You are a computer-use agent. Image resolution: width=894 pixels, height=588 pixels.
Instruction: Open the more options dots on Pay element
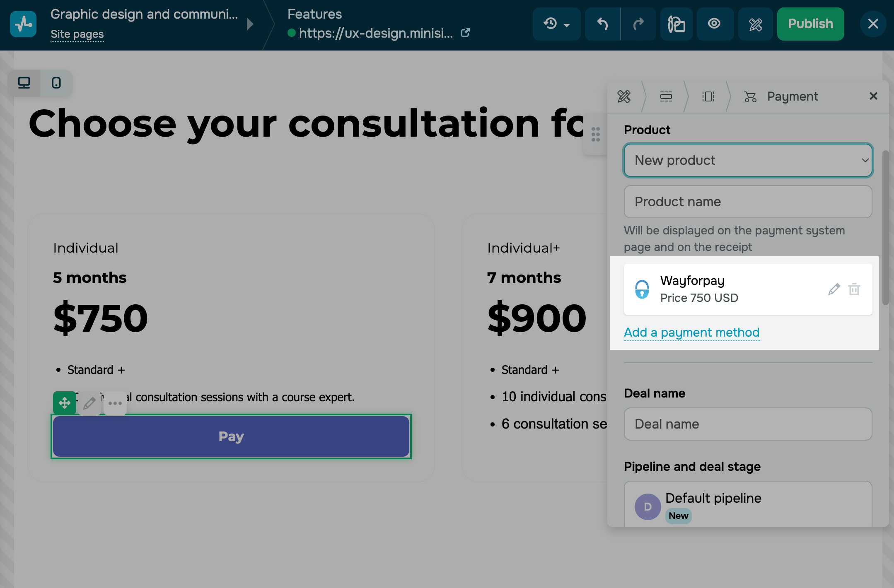click(115, 403)
